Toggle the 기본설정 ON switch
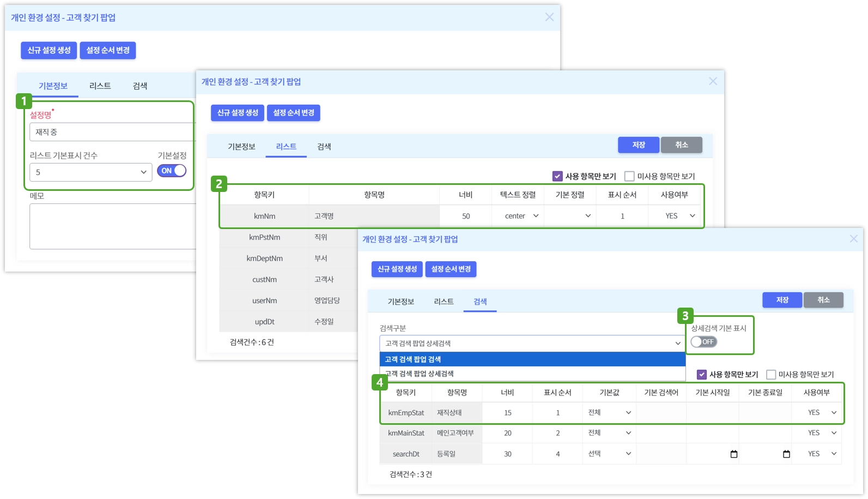 [172, 171]
